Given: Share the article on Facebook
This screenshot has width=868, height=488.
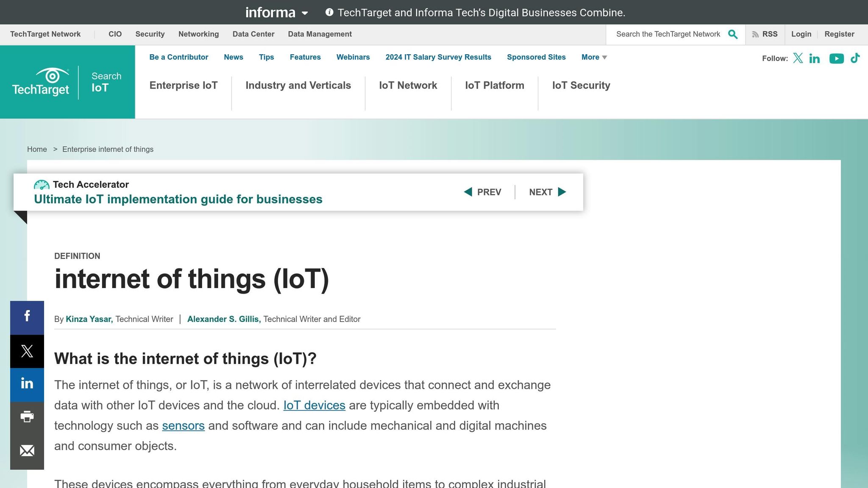Looking at the screenshot, I should (27, 316).
